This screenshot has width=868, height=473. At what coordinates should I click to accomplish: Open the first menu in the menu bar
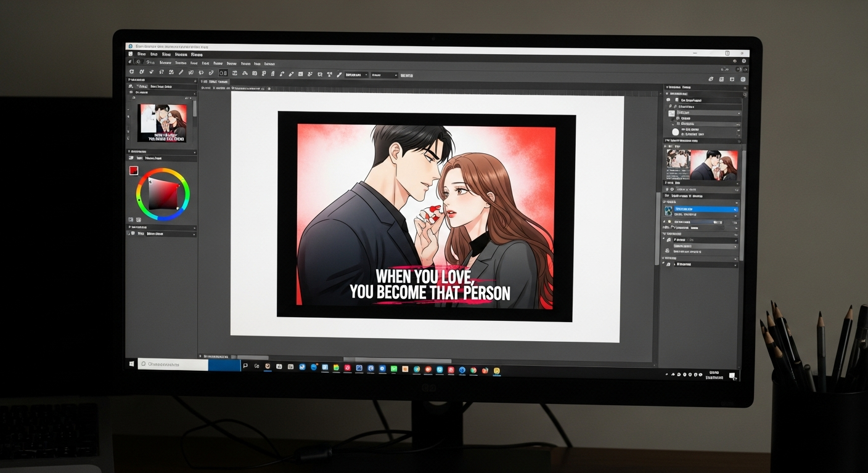click(141, 55)
